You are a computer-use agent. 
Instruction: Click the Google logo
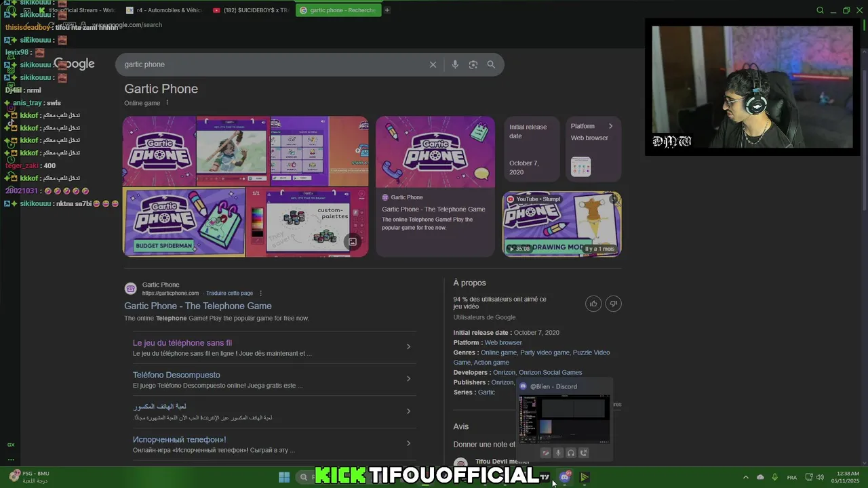pos(75,64)
